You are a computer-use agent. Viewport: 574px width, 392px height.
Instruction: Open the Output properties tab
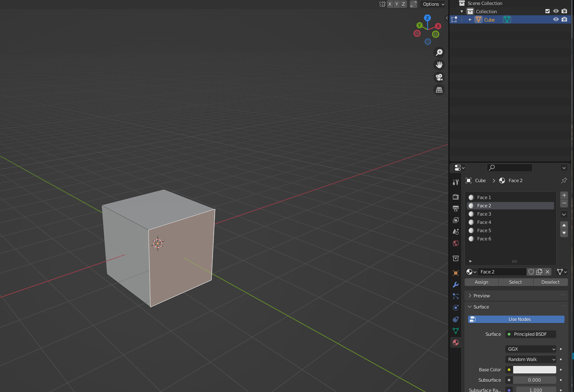455,209
